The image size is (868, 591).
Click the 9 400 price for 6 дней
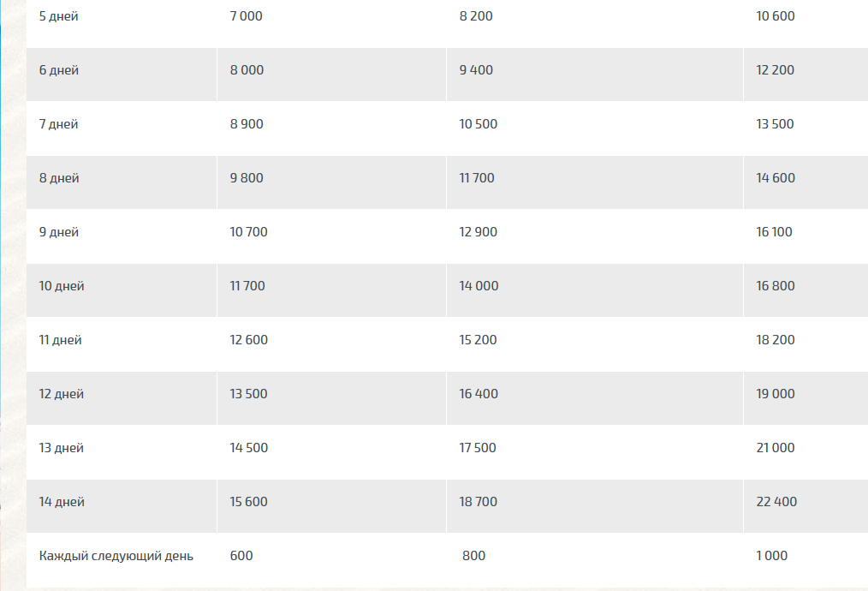[x=476, y=69]
